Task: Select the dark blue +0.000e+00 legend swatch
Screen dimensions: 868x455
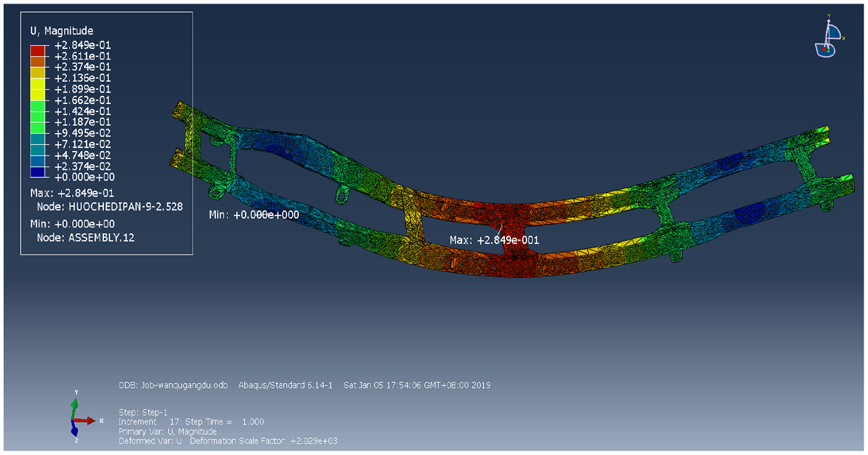Action: [x=38, y=172]
